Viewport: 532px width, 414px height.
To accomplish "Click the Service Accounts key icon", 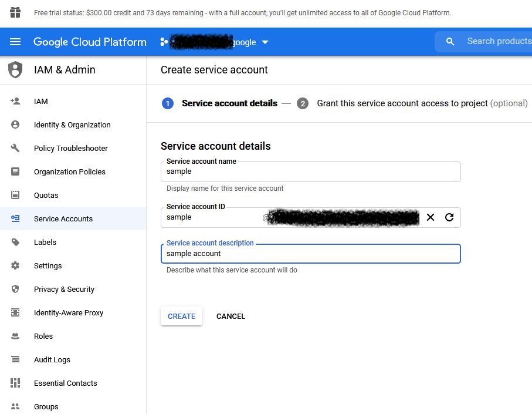I will [15, 218].
